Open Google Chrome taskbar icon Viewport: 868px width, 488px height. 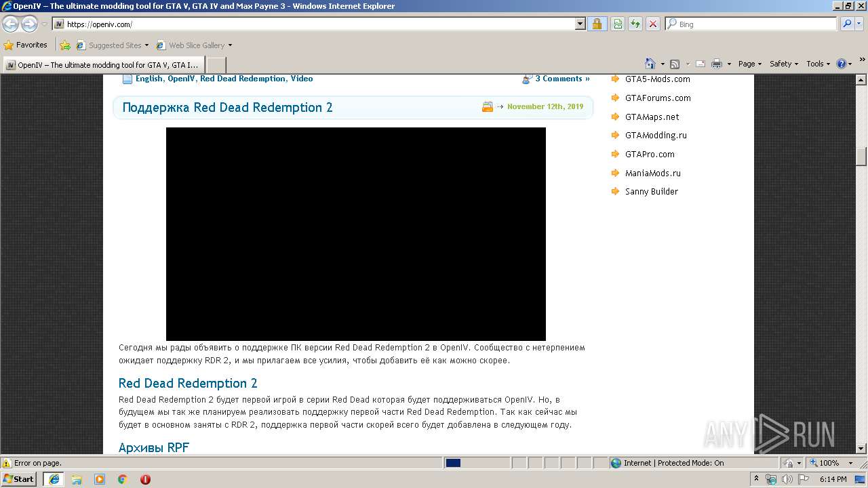pos(123,479)
